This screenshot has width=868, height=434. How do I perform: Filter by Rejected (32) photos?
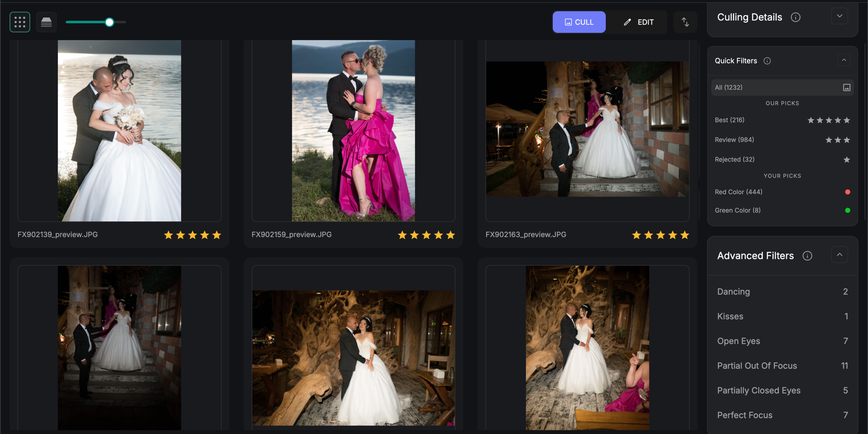(x=782, y=159)
